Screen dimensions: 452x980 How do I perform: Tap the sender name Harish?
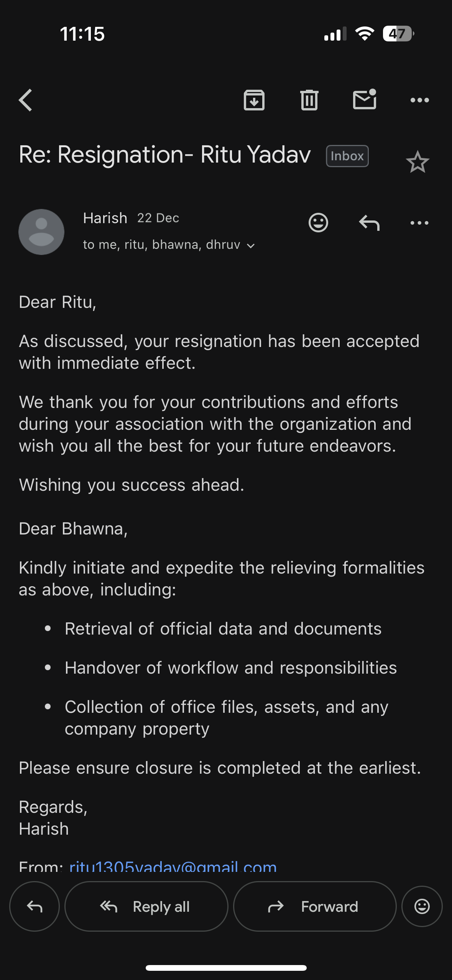[x=105, y=218]
